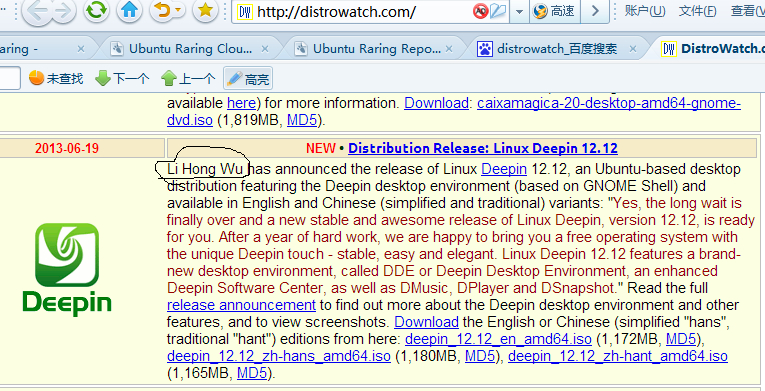This screenshot has height=391, width=765.
Task: Go forward with the browser forward arrow
Action: point(63,12)
